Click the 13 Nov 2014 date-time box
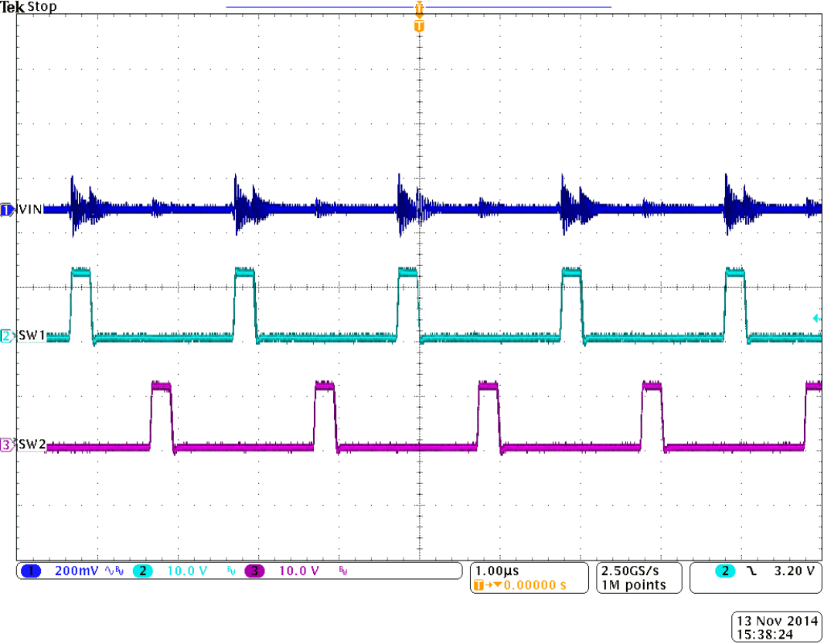The height and width of the screenshot is (644, 824). coord(775,627)
